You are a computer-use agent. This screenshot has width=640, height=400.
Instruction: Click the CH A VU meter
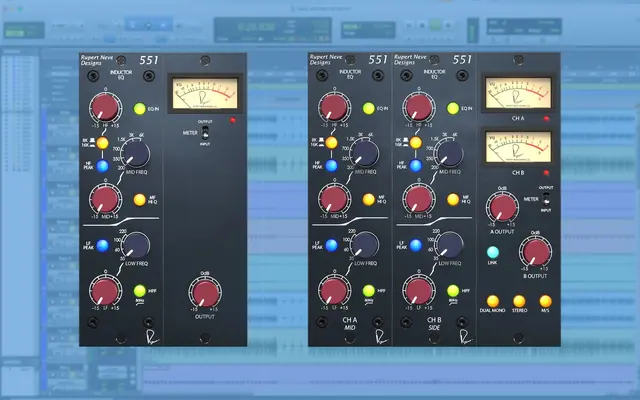(x=518, y=93)
